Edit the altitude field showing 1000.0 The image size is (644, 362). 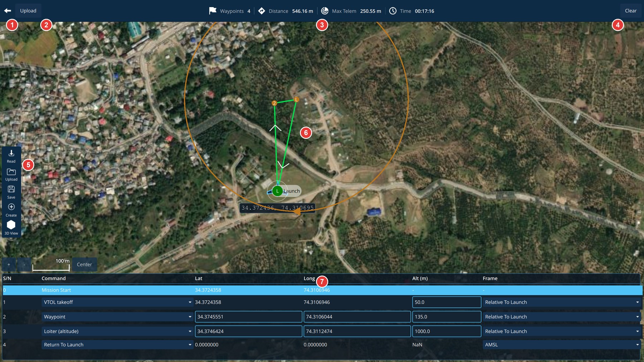(447, 331)
